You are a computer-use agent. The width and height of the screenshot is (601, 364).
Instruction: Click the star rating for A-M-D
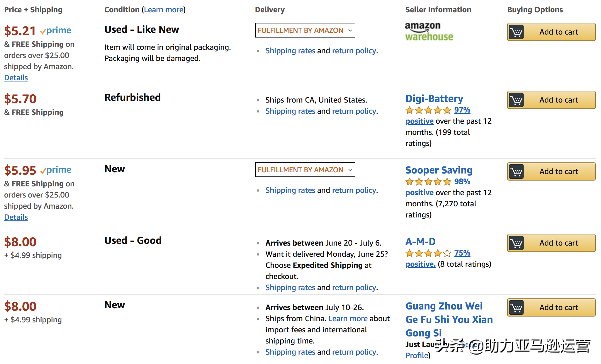click(428, 253)
